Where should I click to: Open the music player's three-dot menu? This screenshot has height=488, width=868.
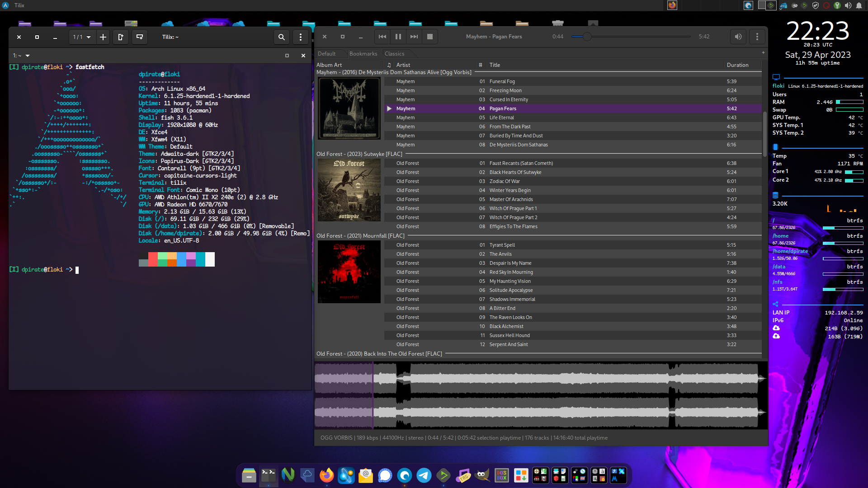tap(757, 37)
